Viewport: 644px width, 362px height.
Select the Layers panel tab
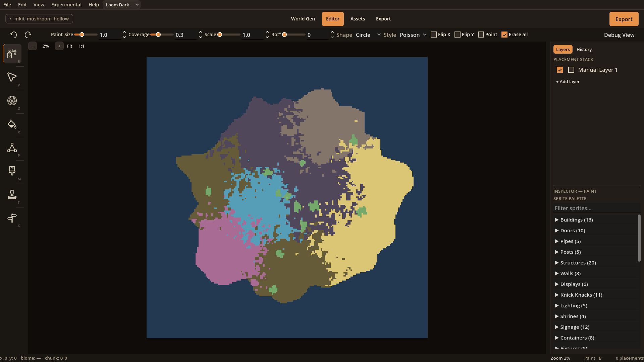pos(563,49)
